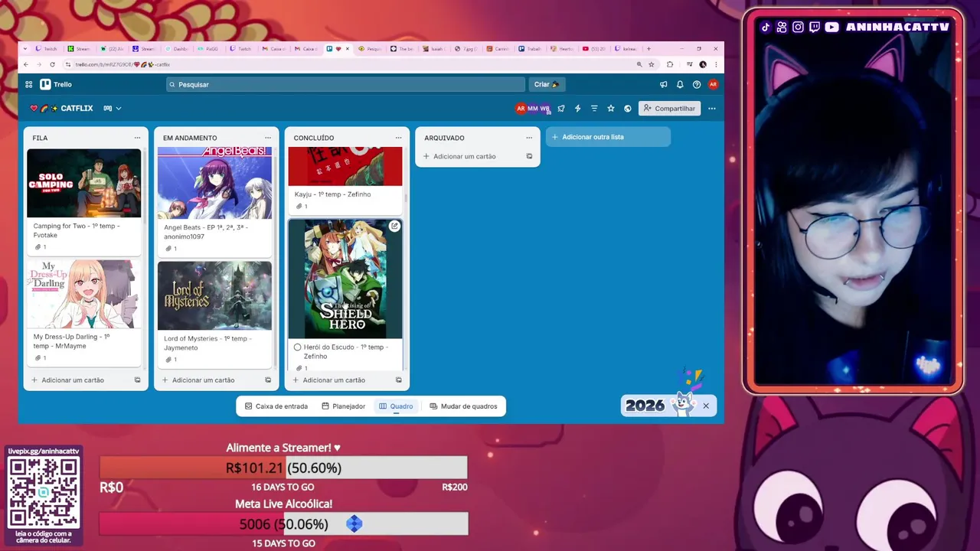Open Chrome three-dots menu

pyautogui.click(x=716, y=64)
